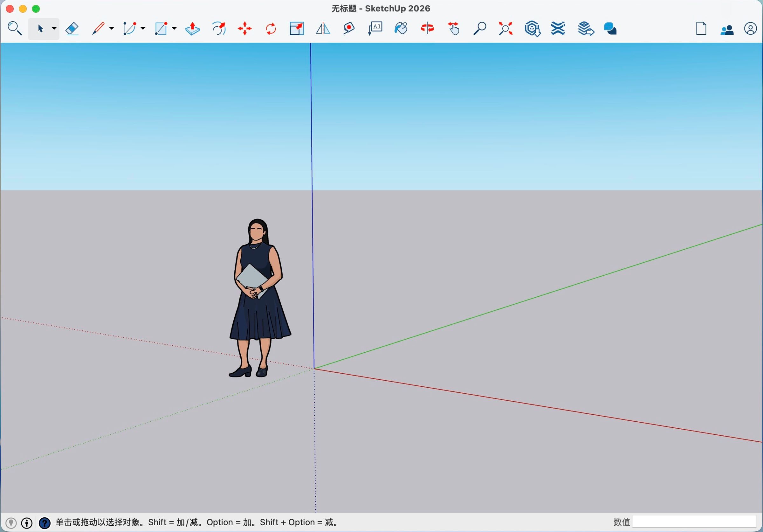Click the Zoom Extents icon
The image size is (763, 532).
[505, 29]
